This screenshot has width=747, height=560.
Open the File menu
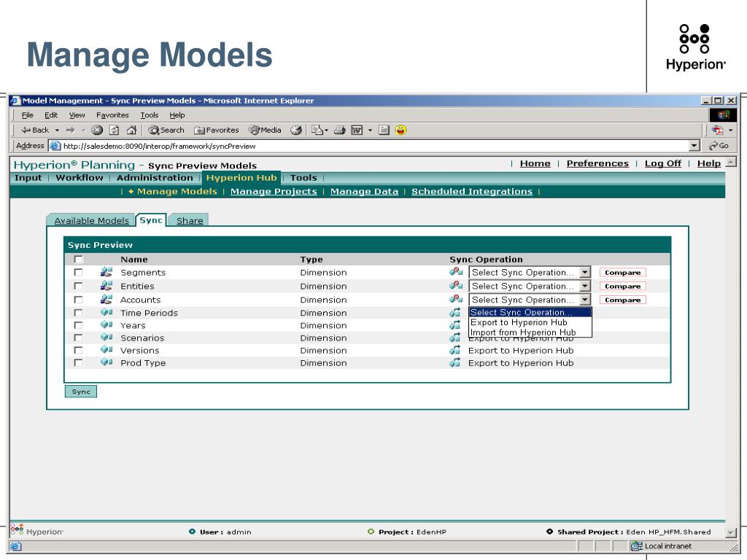coord(27,114)
